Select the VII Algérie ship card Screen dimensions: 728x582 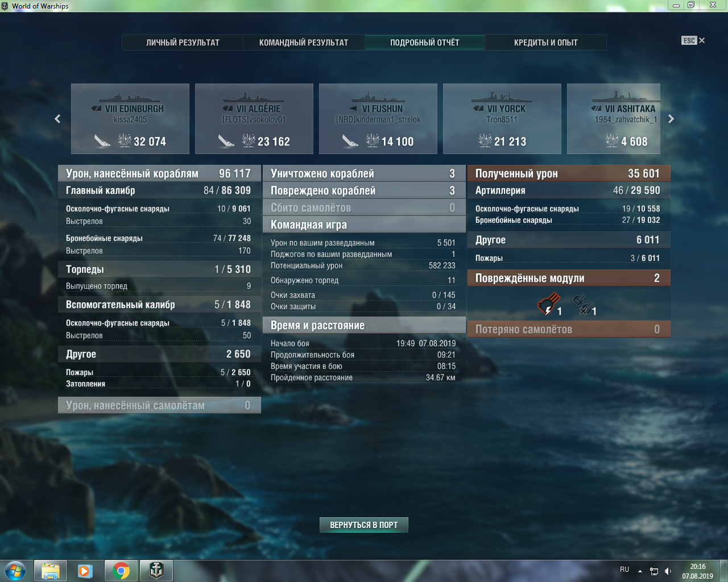point(254,119)
